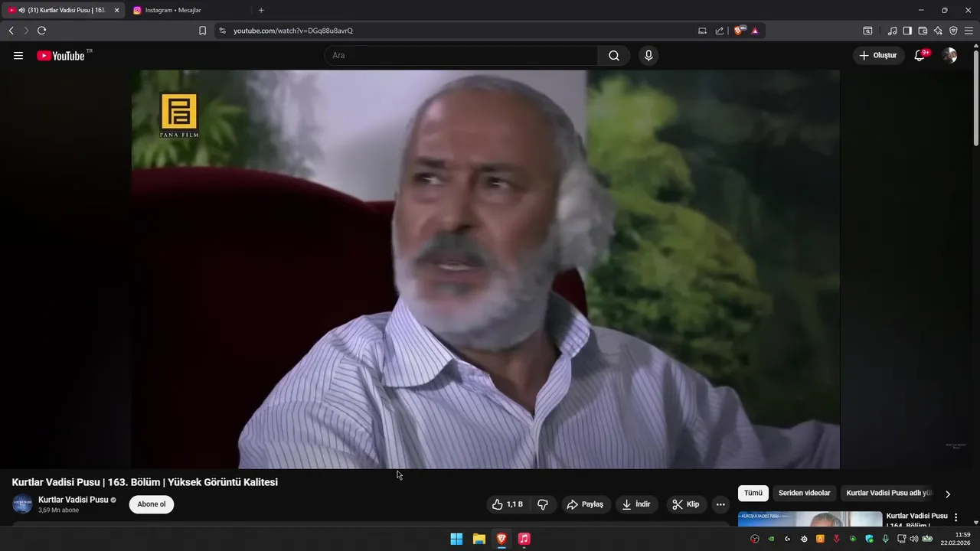The image size is (980, 551).
Task: Open the Windows Start menu
Action: pyautogui.click(x=456, y=539)
